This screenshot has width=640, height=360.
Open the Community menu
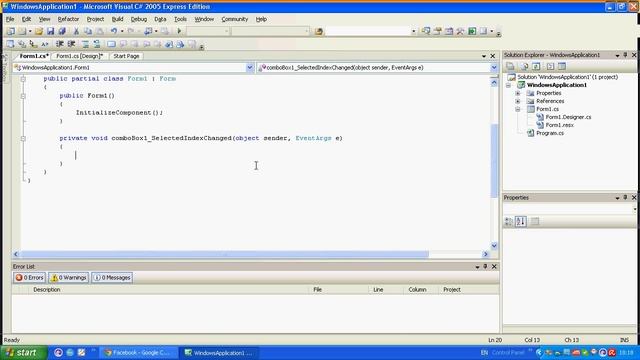(x=235, y=19)
